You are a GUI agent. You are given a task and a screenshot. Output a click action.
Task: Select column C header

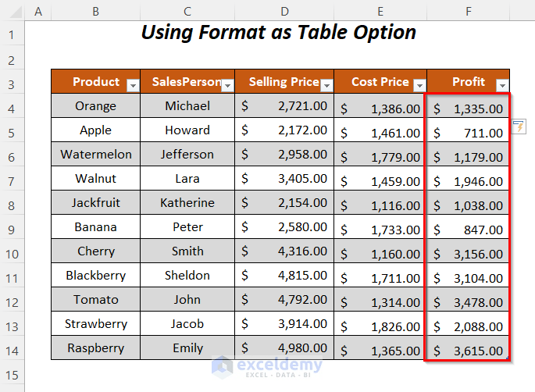[187, 11]
